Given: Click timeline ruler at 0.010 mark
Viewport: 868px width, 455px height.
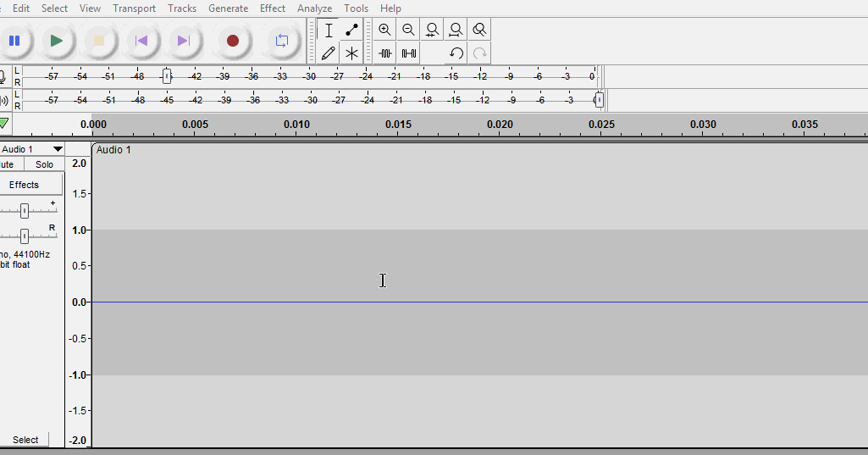Looking at the screenshot, I should [x=296, y=125].
